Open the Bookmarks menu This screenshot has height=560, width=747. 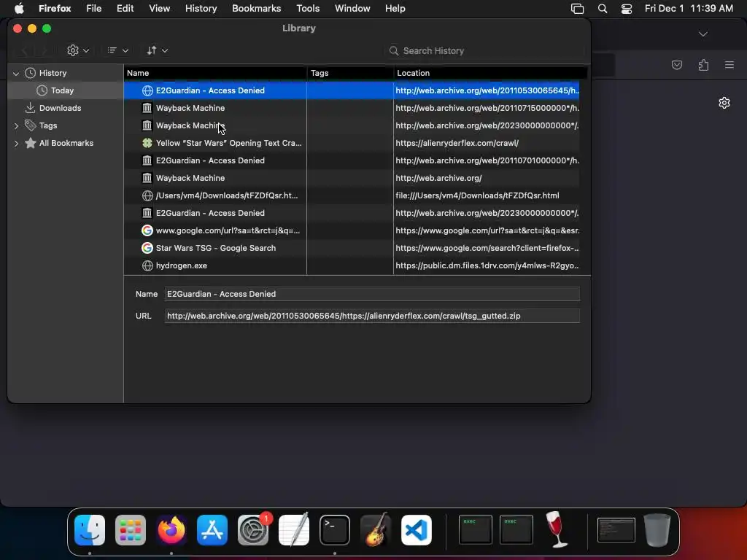point(256,9)
